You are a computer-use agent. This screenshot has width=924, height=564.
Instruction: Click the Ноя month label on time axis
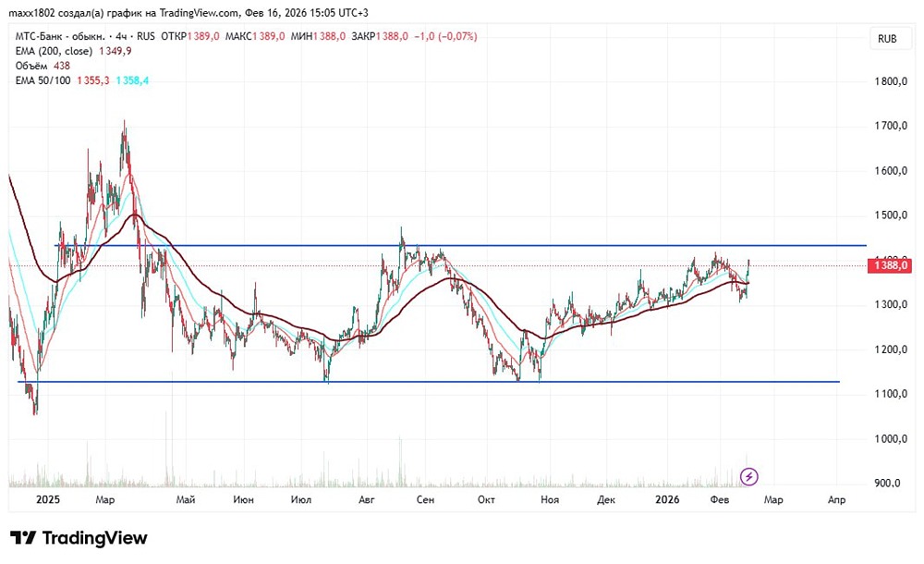tap(549, 499)
